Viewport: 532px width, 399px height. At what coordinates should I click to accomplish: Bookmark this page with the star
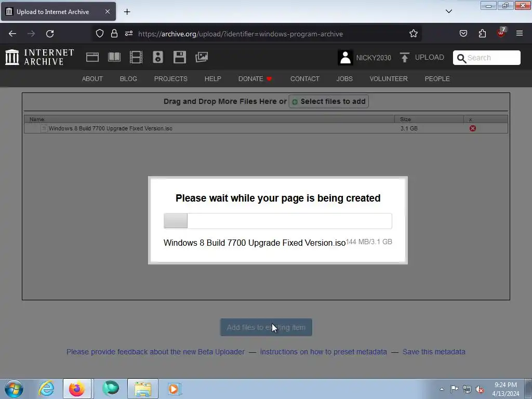(413, 34)
